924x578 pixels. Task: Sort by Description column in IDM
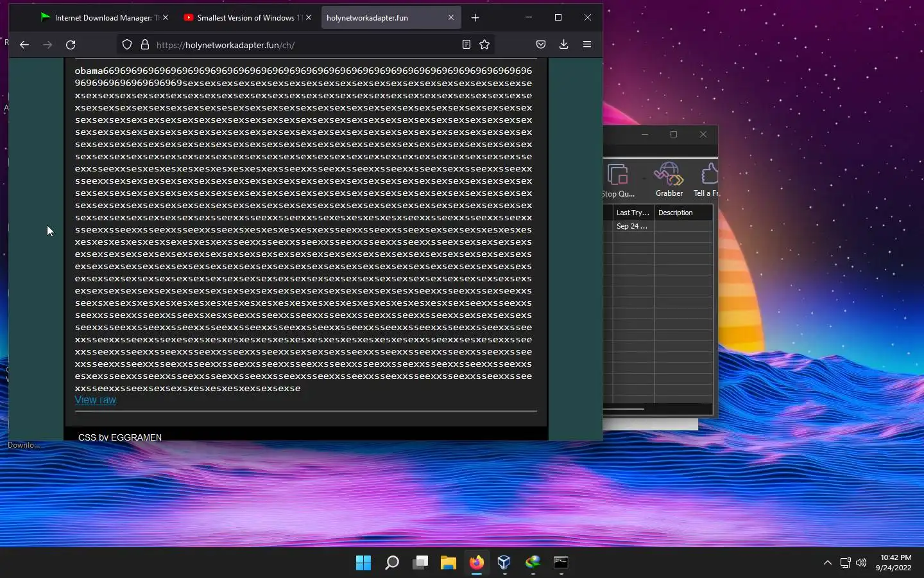click(683, 213)
